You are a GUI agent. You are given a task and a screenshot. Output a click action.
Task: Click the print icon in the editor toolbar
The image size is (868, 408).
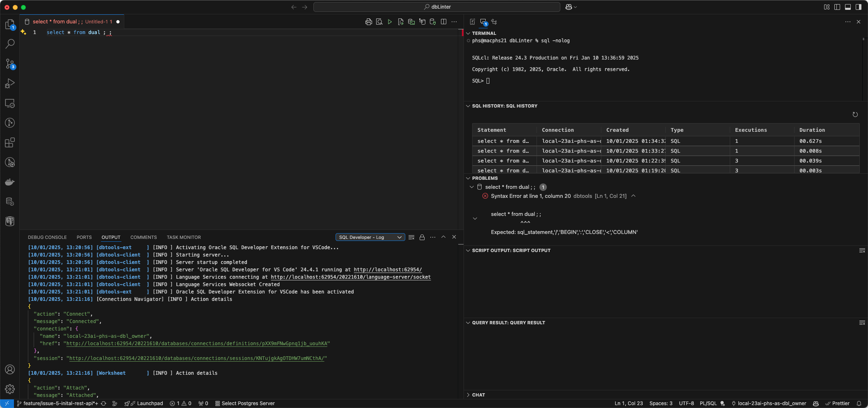click(368, 22)
